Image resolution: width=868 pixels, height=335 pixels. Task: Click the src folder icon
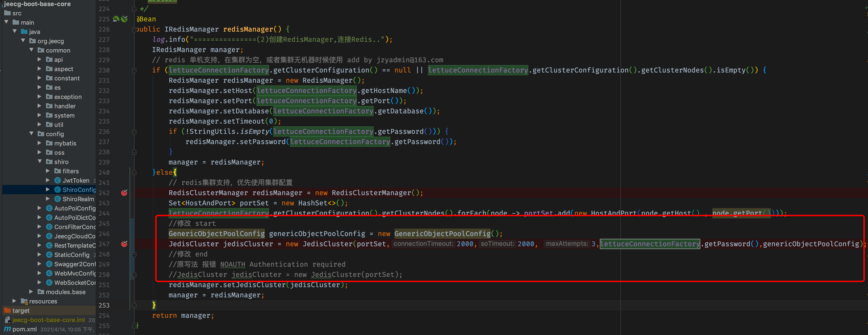click(7, 13)
